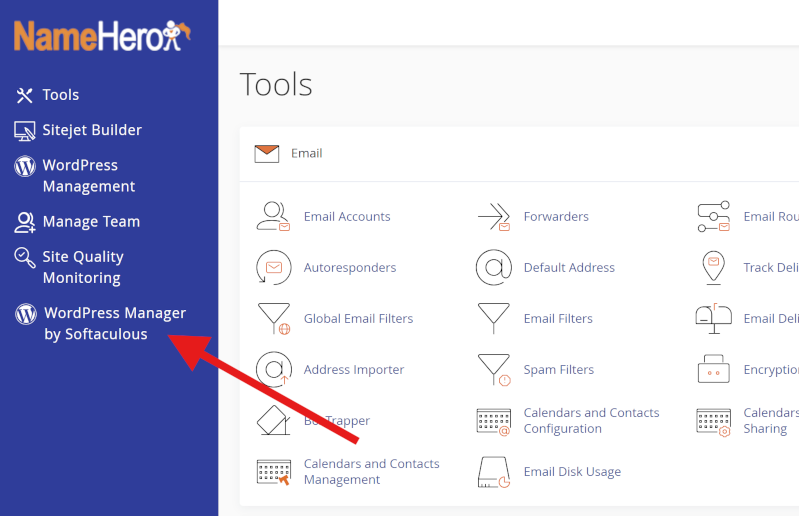Click the Global Email Filters funnel icon

pos(274,318)
